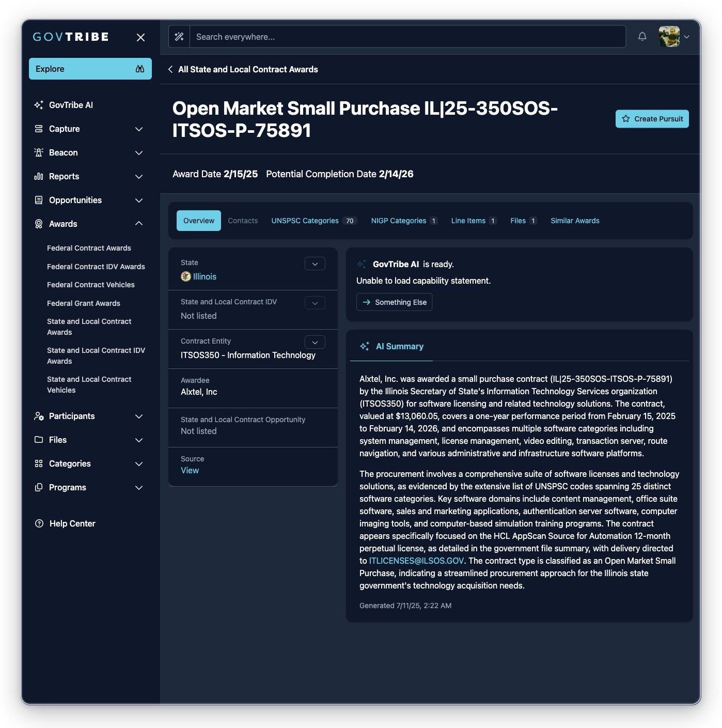Open State and Local Contract IDV Awards
The image size is (722, 728).
[x=96, y=355]
